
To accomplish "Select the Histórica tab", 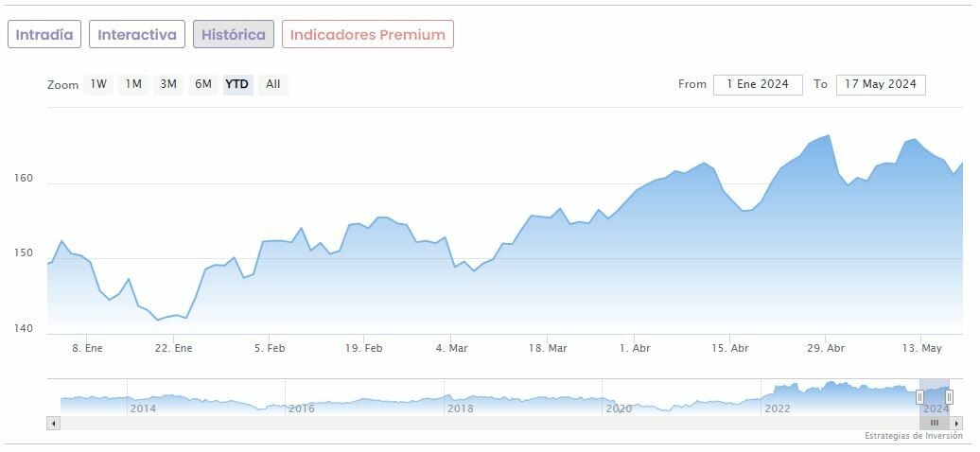I will click(x=234, y=34).
